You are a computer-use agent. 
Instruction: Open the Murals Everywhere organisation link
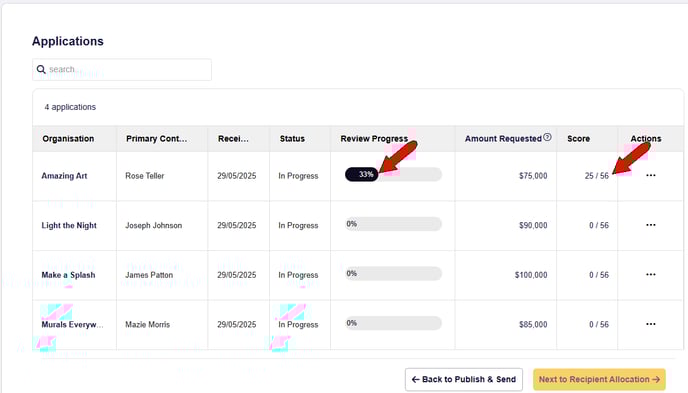point(72,325)
